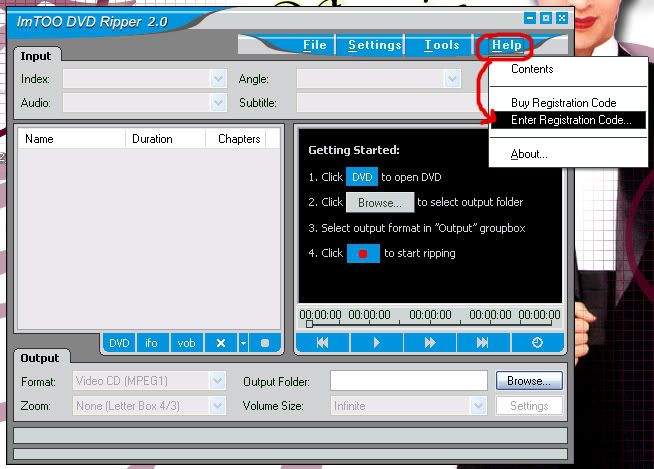Remove item with the X toolbar button
The image size is (654, 469).
tap(221, 343)
